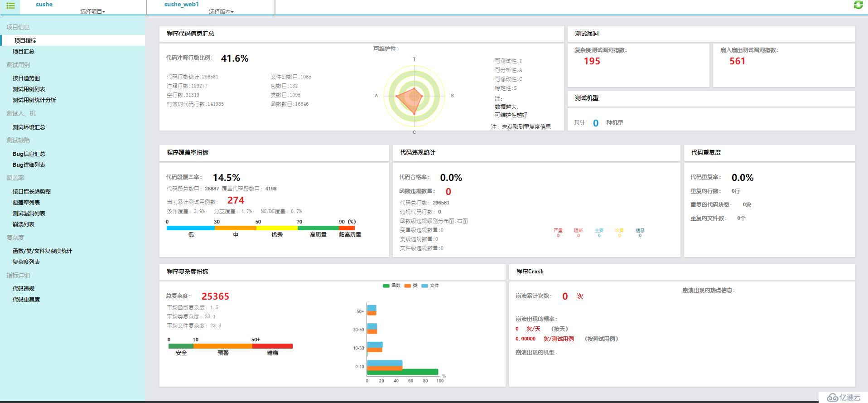Open 按日趋势图 under 测试用例
Image resolution: width=868 pixels, height=403 pixels.
point(26,78)
